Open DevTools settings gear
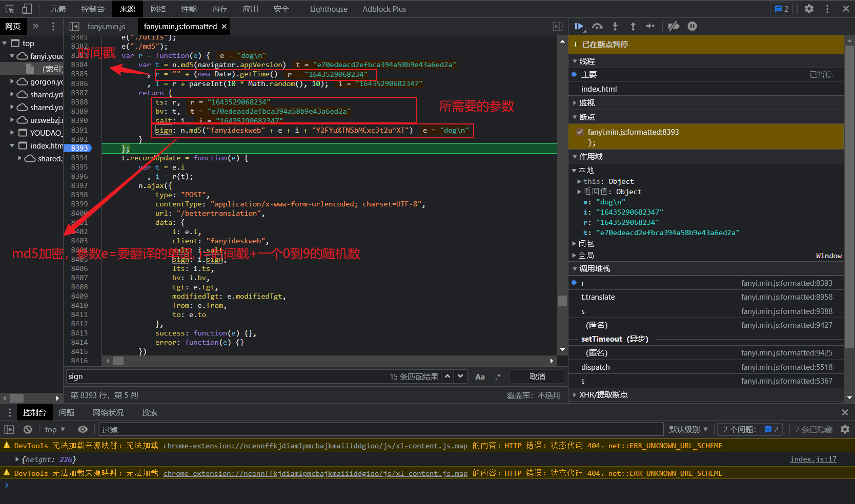This screenshot has width=855, height=504. [x=809, y=9]
